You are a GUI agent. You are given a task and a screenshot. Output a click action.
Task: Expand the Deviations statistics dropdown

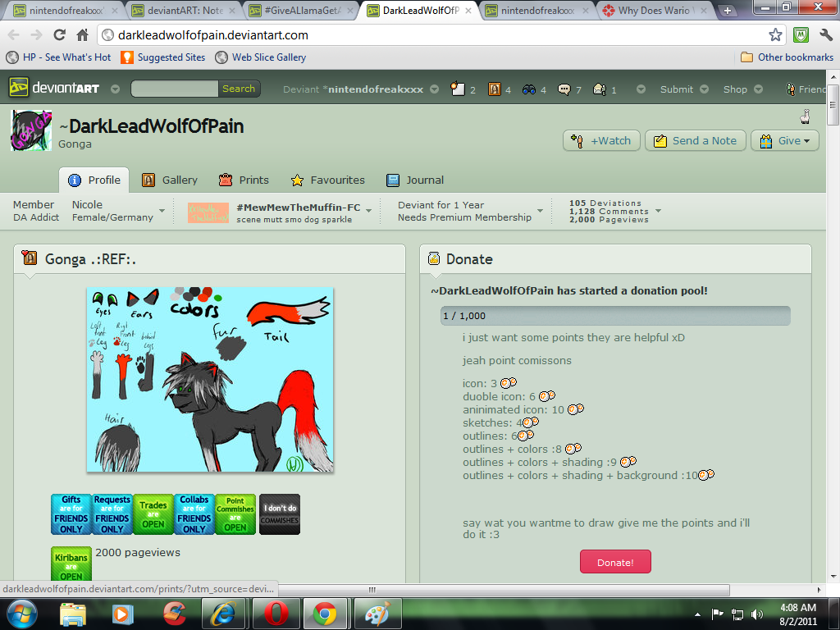[x=659, y=211]
